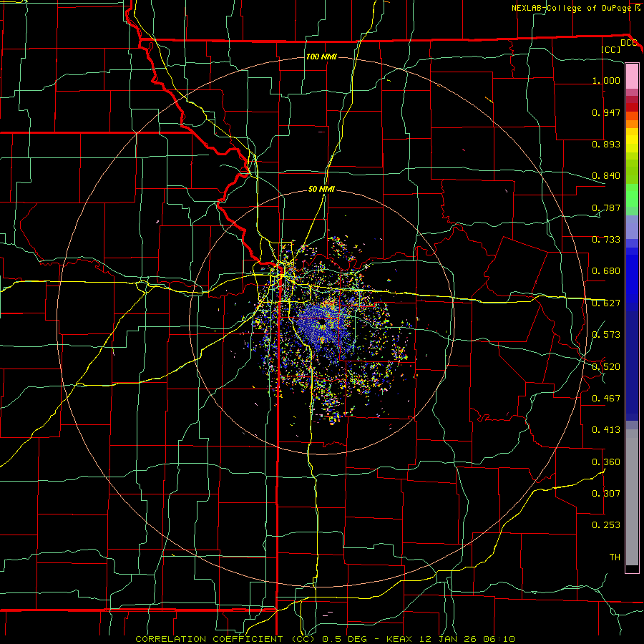Click the [CC] legend title

[x=611, y=49]
